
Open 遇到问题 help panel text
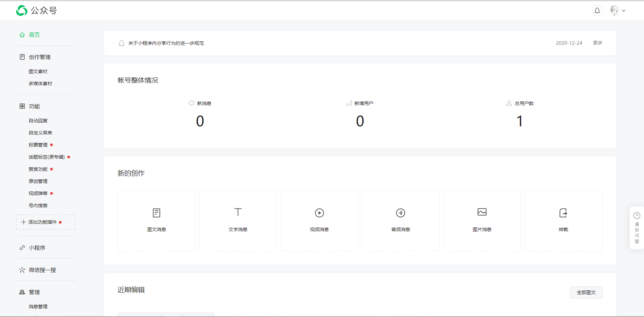coord(637,233)
